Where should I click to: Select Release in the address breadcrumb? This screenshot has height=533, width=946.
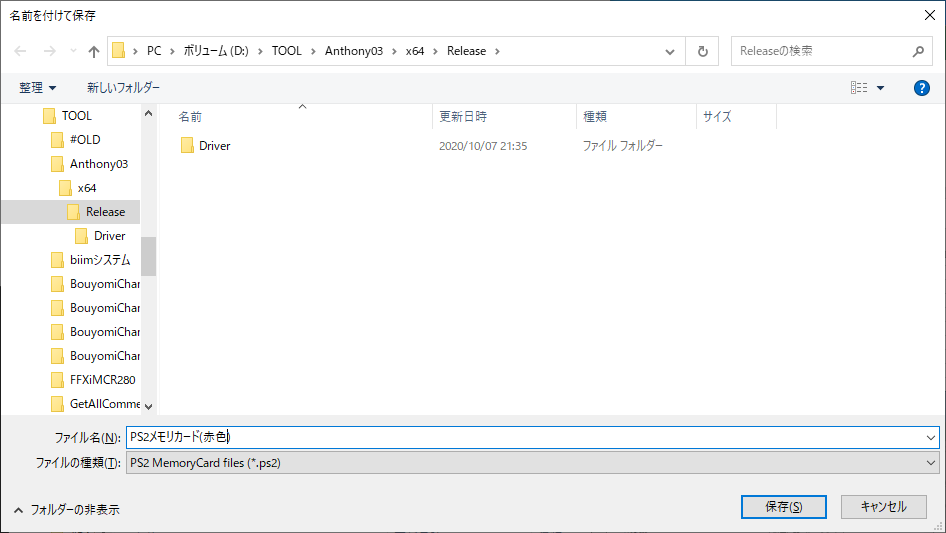tap(466, 51)
